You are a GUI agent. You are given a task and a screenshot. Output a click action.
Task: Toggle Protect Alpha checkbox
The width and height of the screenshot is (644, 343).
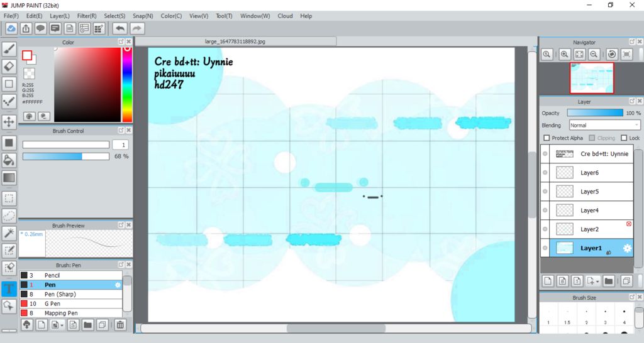pyautogui.click(x=547, y=138)
